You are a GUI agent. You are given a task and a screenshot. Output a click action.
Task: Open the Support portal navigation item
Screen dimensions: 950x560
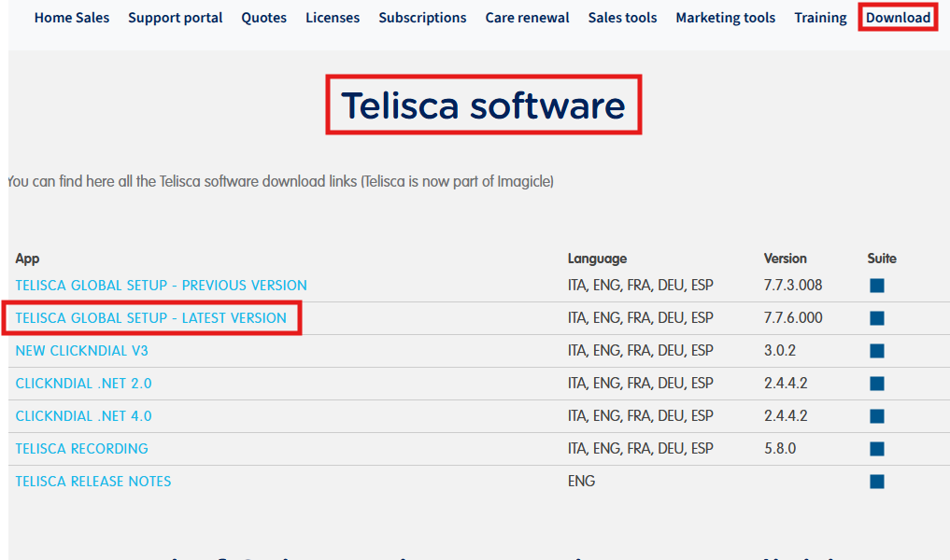176,18
